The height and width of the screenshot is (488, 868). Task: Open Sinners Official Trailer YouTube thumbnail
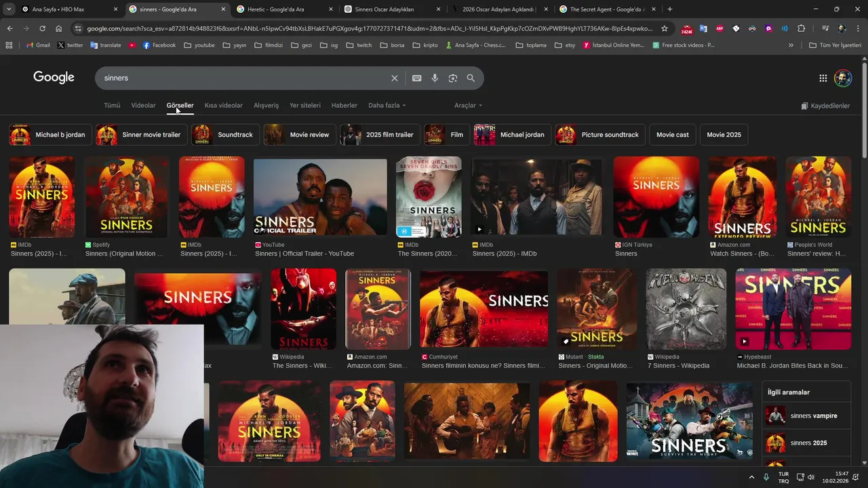coord(320,197)
